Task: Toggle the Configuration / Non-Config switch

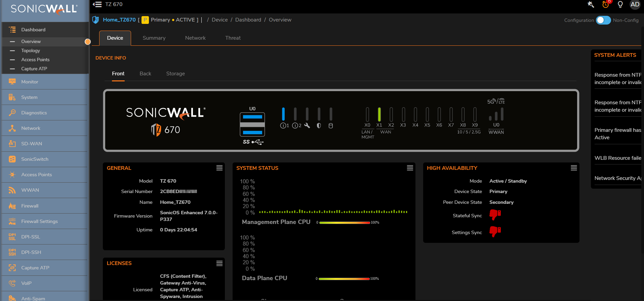Action: tap(603, 20)
